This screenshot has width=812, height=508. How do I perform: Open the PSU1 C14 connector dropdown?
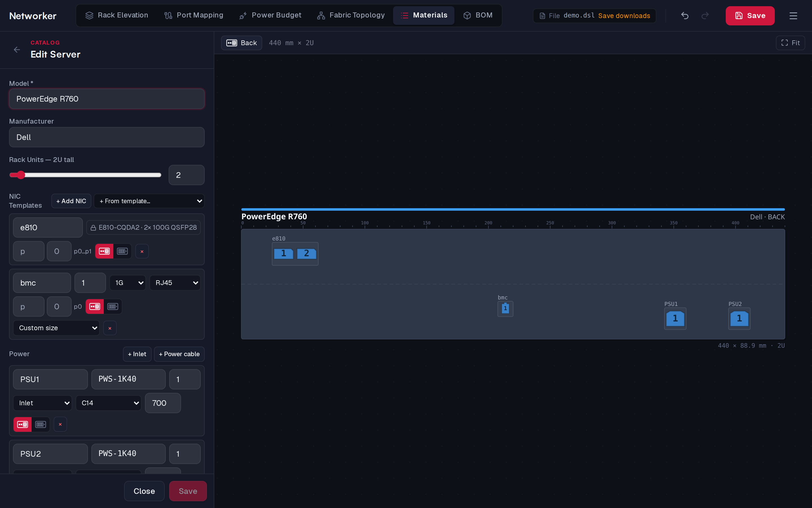pyautogui.click(x=108, y=403)
